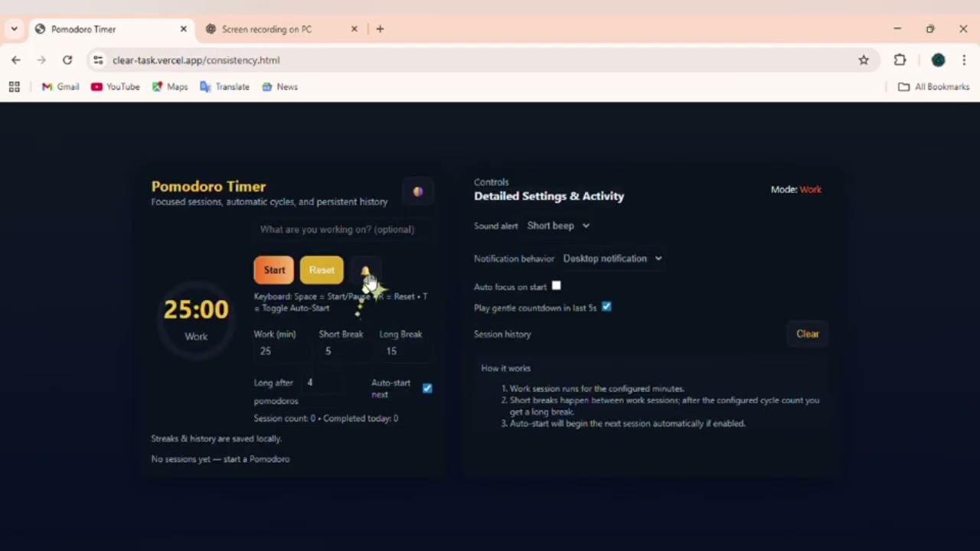Go back using the browser back arrow
980x551 pixels.
(x=16, y=60)
